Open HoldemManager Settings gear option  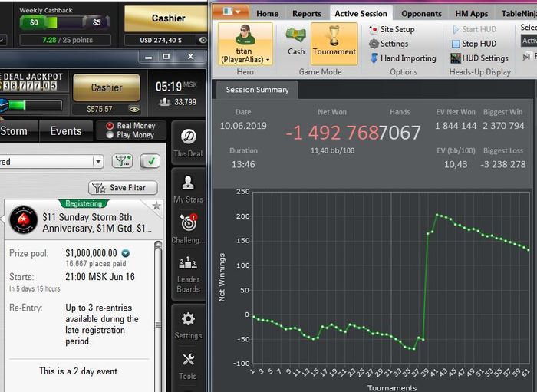389,44
